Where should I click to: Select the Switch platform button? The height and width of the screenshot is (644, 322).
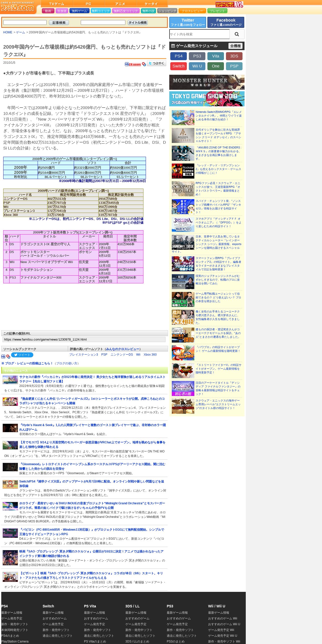click(179, 66)
